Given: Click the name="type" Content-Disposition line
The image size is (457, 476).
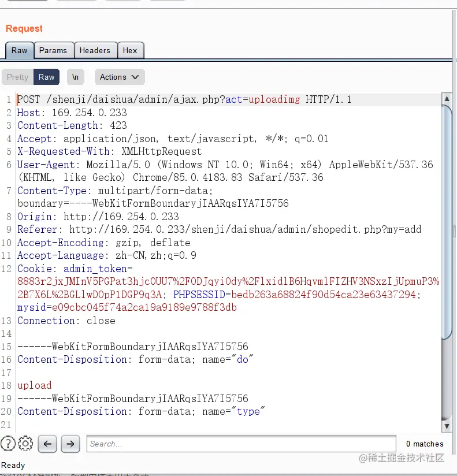Looking at the screenshot, I should click(x=141, y=411).
